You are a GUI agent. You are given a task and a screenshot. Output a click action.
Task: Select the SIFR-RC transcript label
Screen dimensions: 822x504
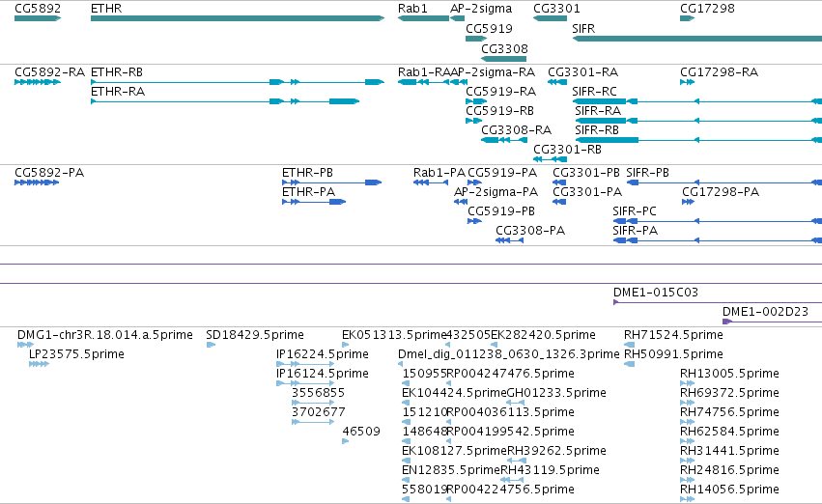(x=594, y=91)
